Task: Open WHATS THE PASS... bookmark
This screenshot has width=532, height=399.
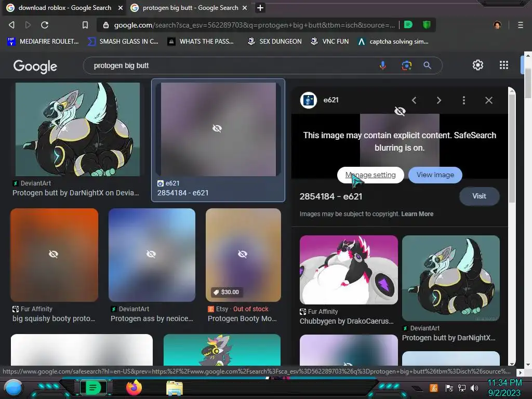Action: tap(201, 42)
